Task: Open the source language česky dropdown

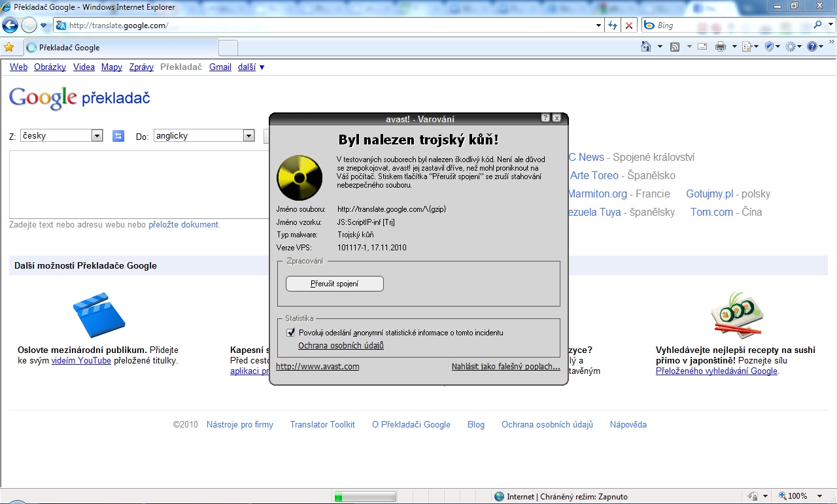Action: [x=61, y=135]
